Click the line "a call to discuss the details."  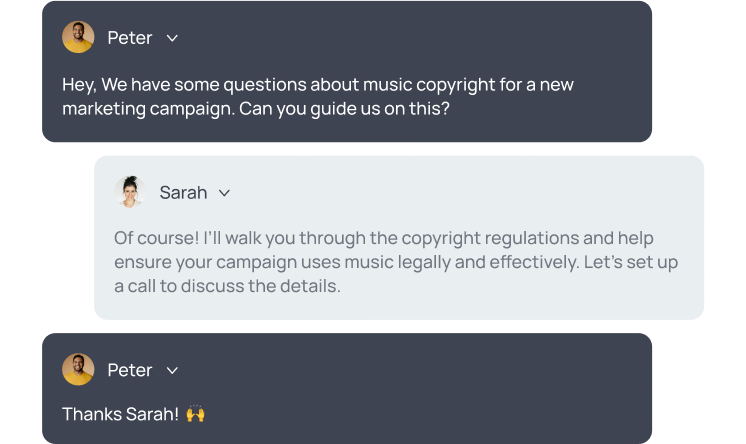227,286
